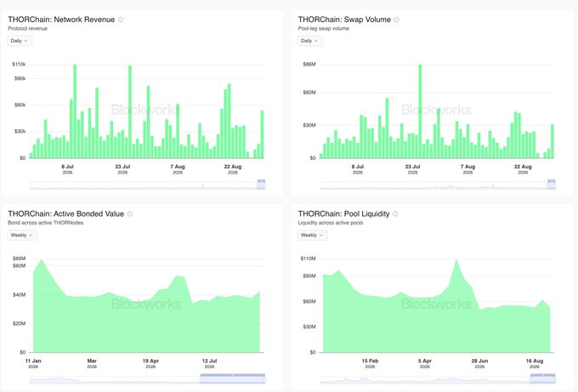
Task: Click Mar date label in Bonded Value chart
Action: click(92, 361)
